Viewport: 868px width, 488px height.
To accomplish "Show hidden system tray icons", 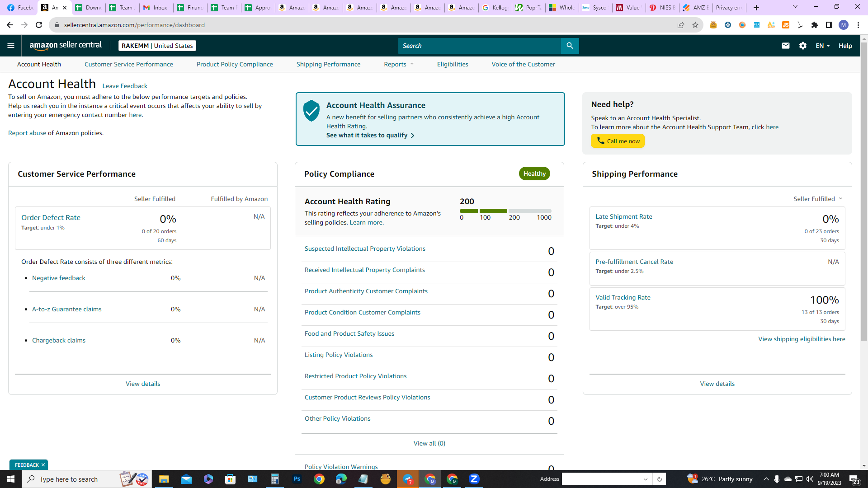I will 766,479.
